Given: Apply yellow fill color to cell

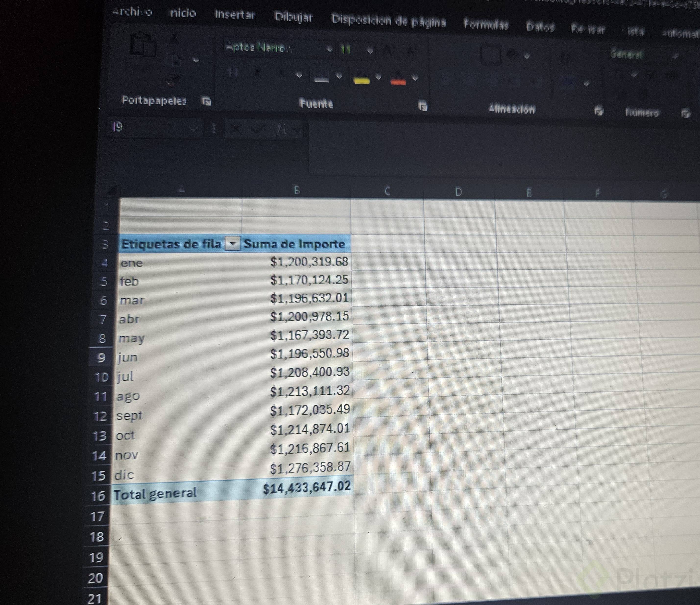Looking at the screenshot, I should coord(361,79).
